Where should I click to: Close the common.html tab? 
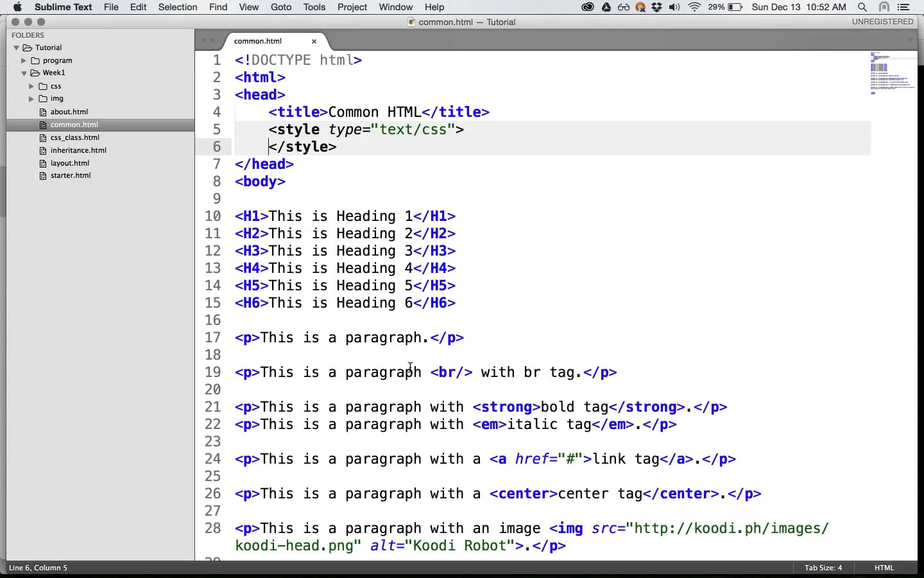314,41
